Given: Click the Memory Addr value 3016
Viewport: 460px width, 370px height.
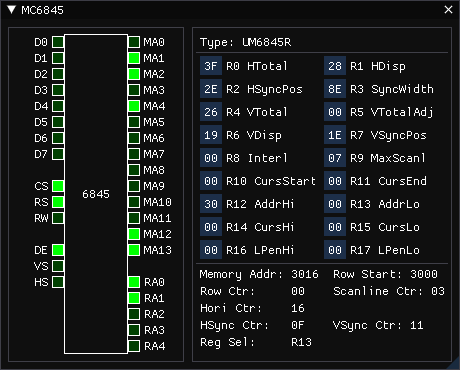Looking at the screenshot, I should click(x=305, y=274).
